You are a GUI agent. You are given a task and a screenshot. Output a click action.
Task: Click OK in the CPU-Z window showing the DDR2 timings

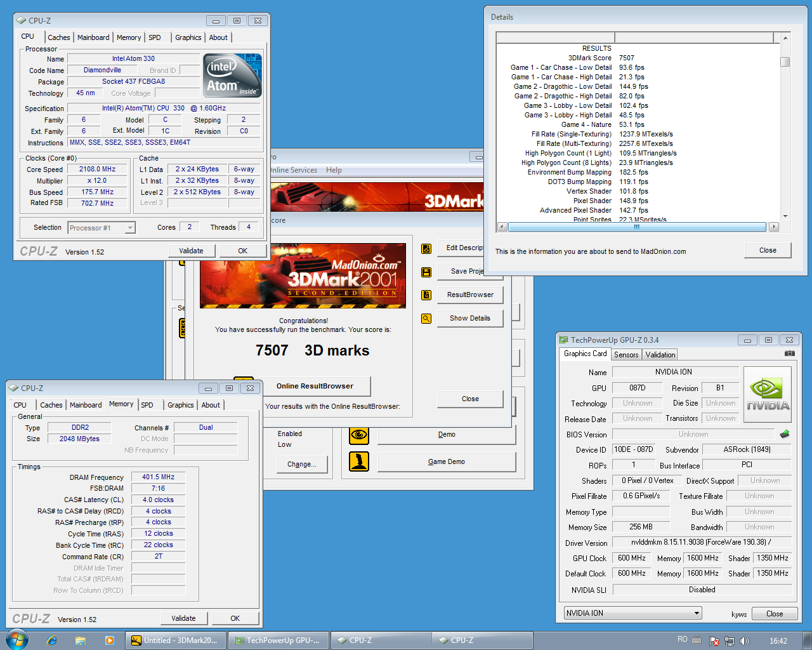pos(235,618)
